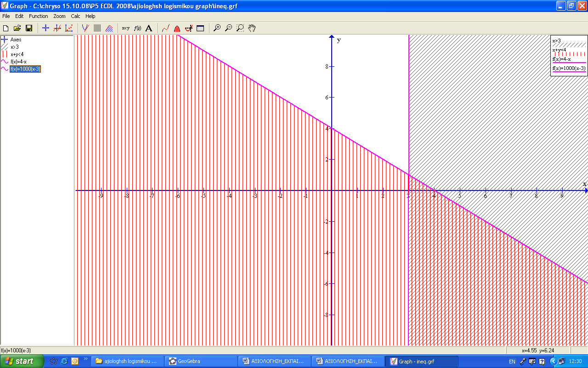
Task: Switch to the second ΑΞΙΟΛΟΓΗΣΗ_ΕΚΠΑΙ Word taskbar button
Action: point(348,361)
